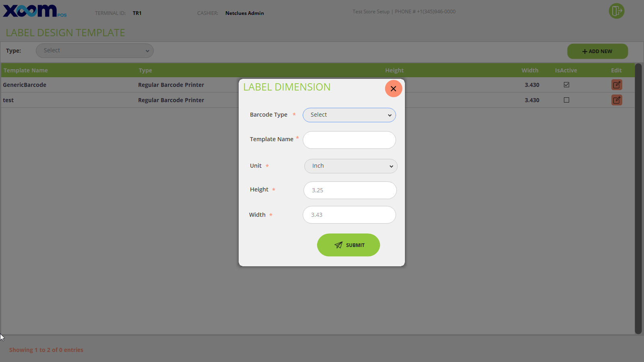Click the paper plane Submit icon
644x362 pixels.
[x=339, y=245]
